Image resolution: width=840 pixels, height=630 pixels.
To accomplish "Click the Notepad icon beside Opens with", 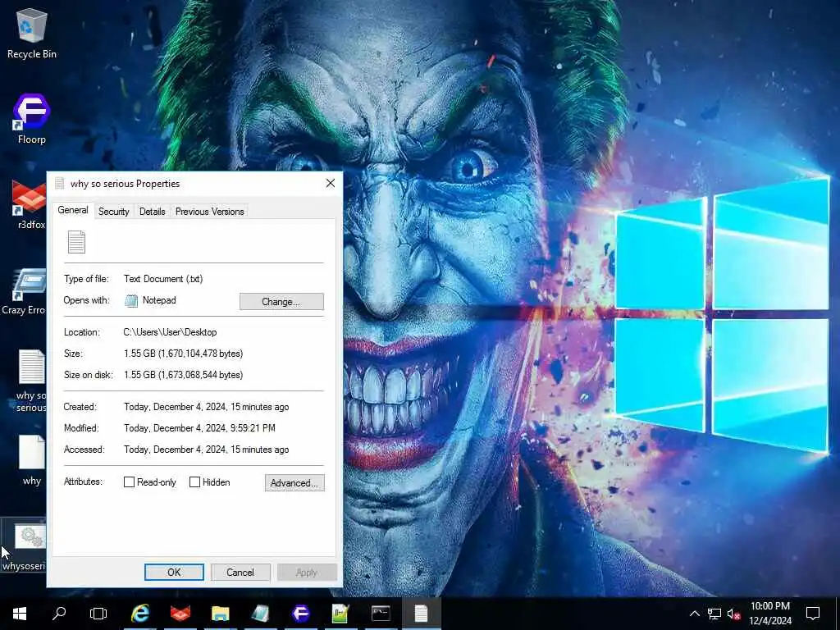I will click(x=131, y=300).
